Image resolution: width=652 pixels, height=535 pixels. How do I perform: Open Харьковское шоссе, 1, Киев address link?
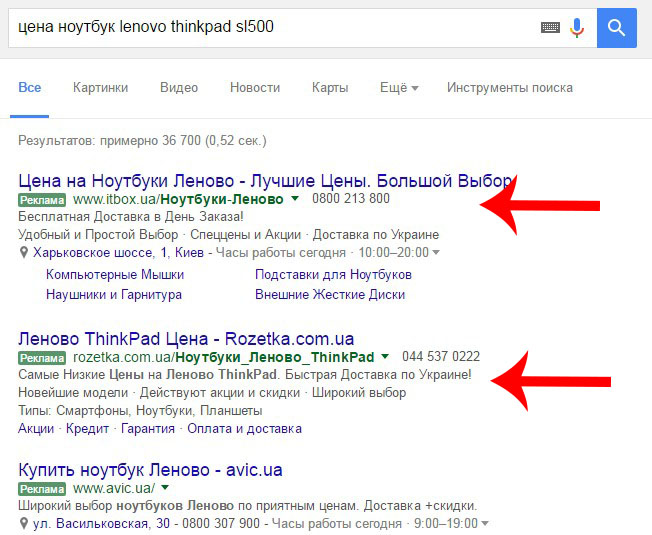pyautogui.click(x=119, y=252)
